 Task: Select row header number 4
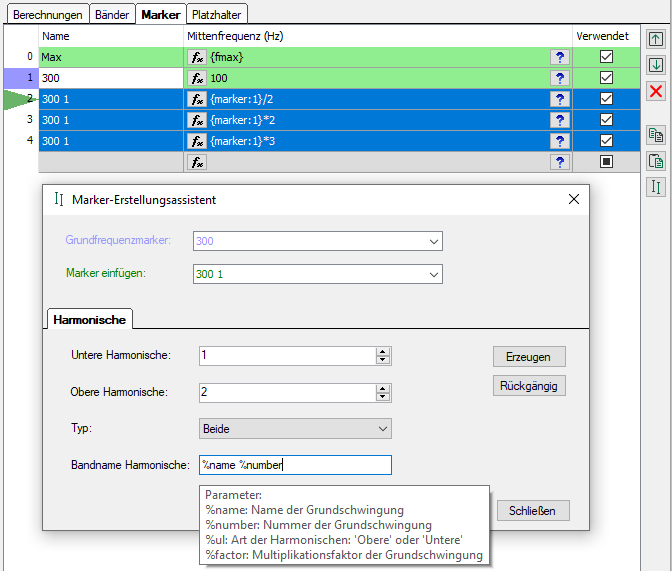pyautogui.click(x=21, y=141)
